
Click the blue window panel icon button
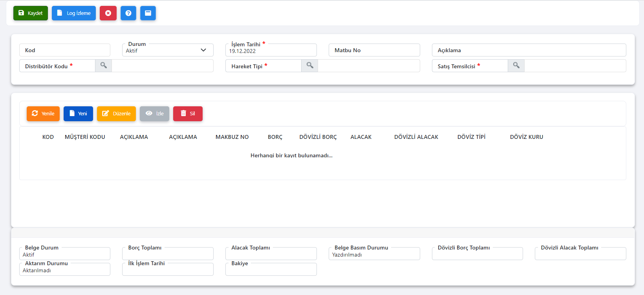pyautogui.click(x=148, y=13)
